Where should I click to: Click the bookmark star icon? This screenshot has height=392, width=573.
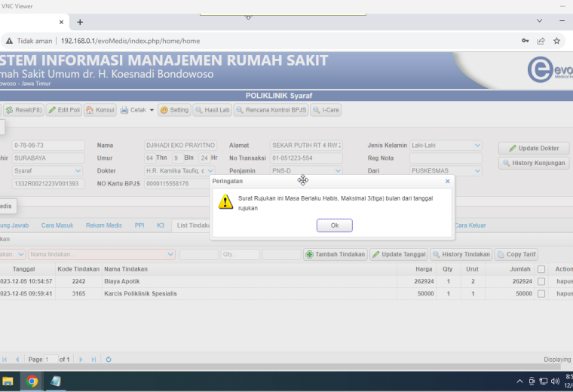(556, 41)
